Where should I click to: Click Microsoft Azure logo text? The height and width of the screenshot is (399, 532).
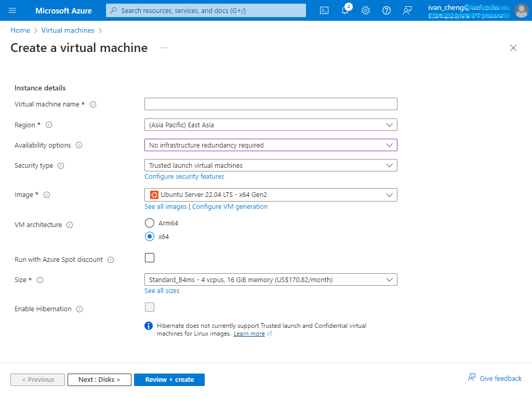(x=63, y=11)
